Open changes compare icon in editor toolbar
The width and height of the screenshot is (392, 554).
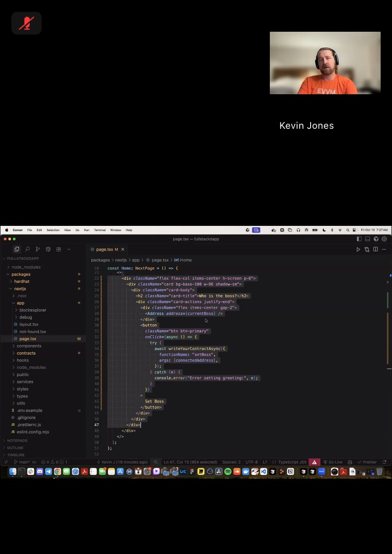pyautogui.click(x=367, y=250)
